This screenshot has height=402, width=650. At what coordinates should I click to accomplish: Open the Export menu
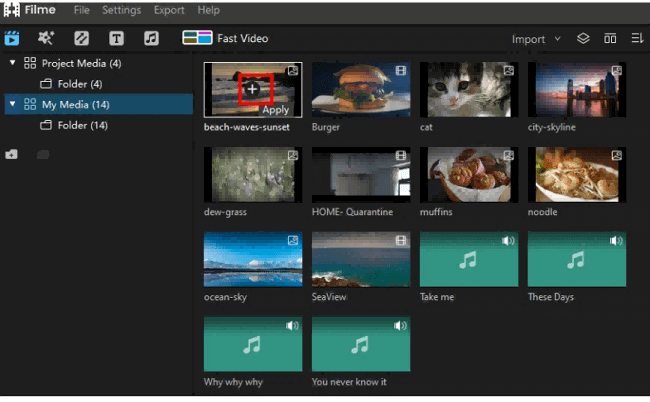click(169, 10)
